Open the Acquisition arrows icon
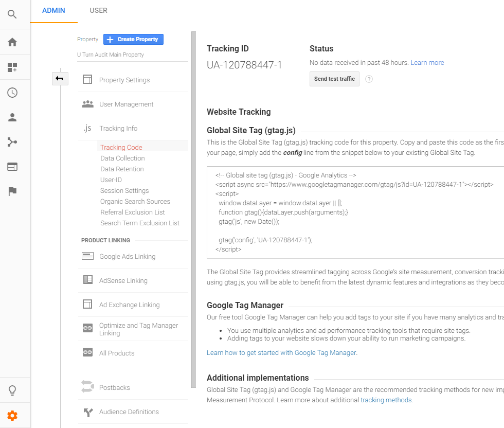 click(x=12, y=142)
